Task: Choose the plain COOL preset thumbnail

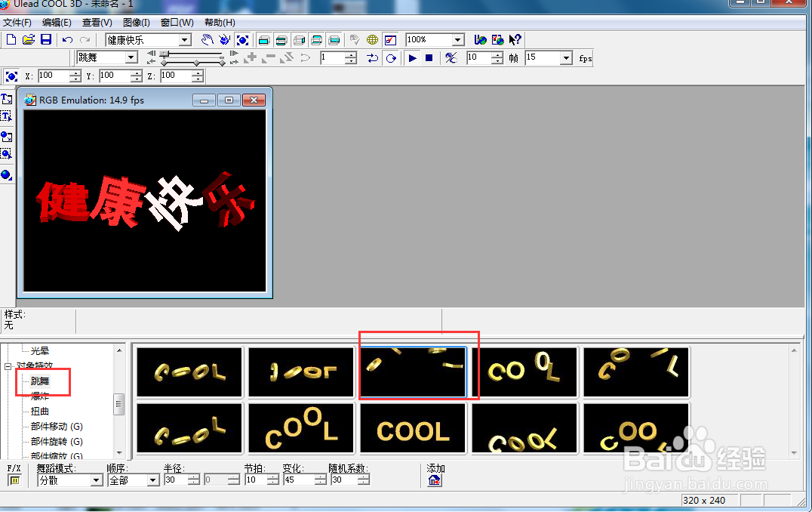Action: (414, 429)
